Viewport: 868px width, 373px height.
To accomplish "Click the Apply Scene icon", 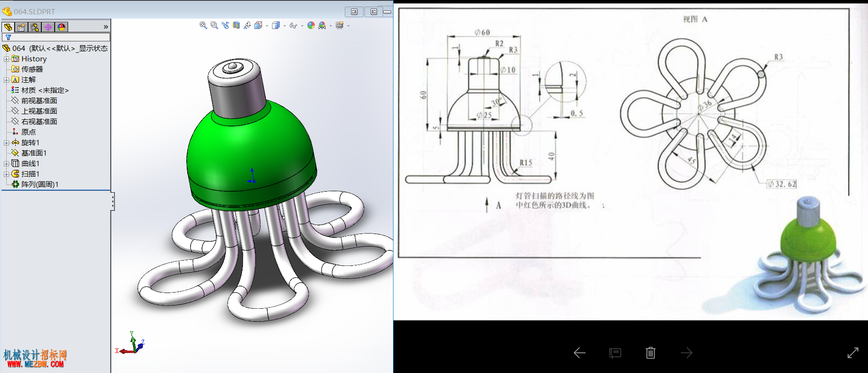I will point(322,25).
